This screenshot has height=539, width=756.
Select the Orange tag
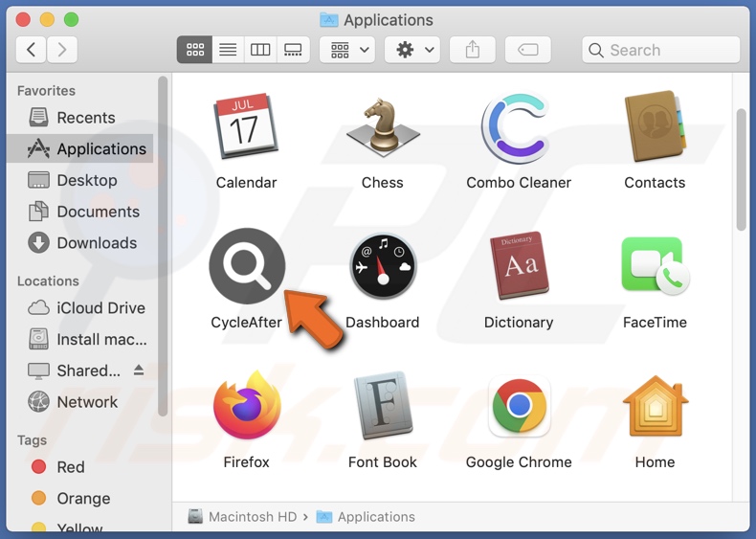(80, 499)
